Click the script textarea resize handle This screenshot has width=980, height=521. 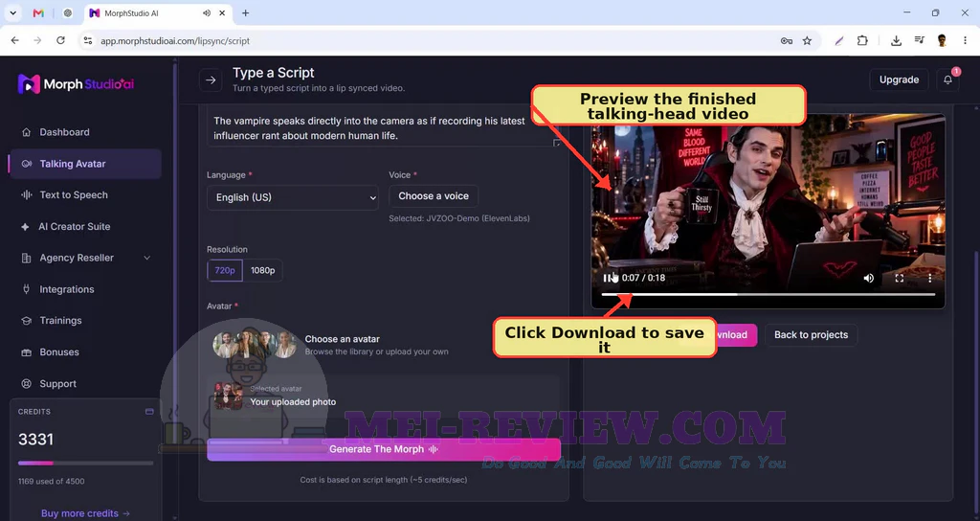pyautogui.click(x=556, y=143)
